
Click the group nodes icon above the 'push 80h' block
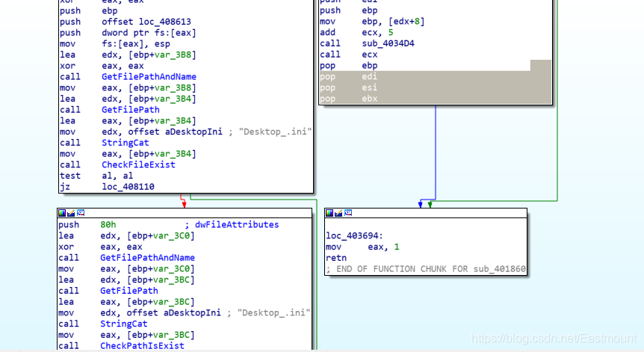pos(81,213)
